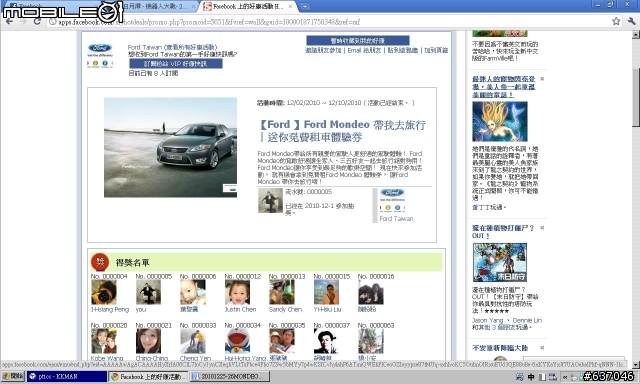The image size is (640, 384).
Task: Close the Facebook 上的好康活動 tab
Action: 291,7
